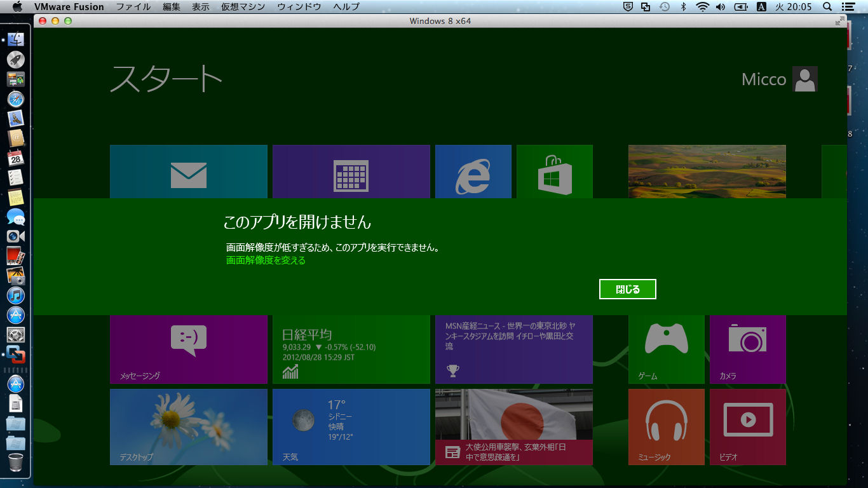Open iPhoto in the dock
868x488 pixels.
[16, 276]
